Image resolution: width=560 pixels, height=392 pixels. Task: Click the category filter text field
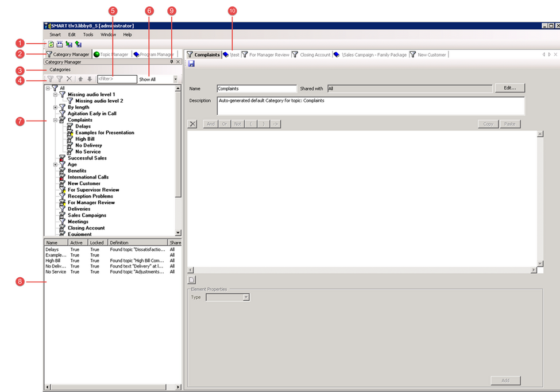[117, 79]
